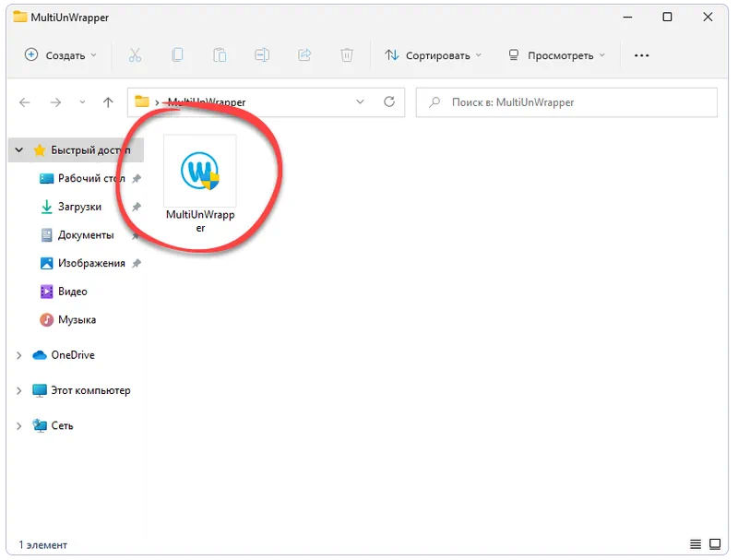Click the Share icon in toolbar

pyautogui.click(x=304, y=55)
